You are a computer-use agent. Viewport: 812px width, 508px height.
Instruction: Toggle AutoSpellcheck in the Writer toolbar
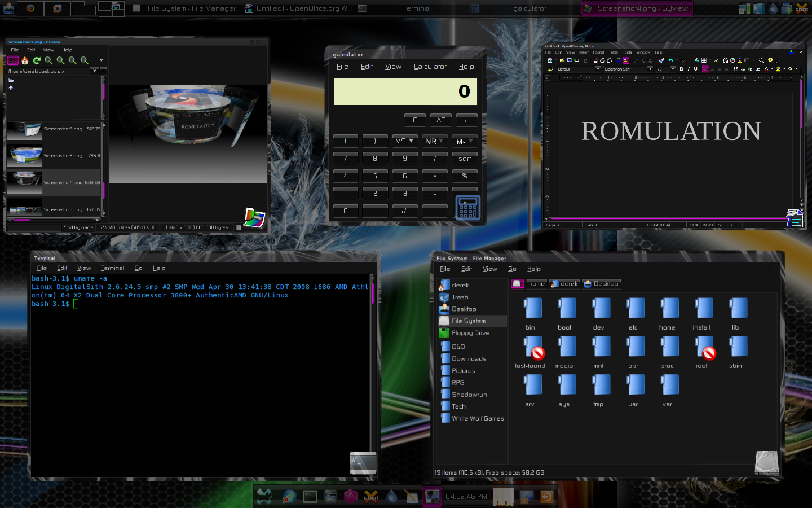pos(626,60)
